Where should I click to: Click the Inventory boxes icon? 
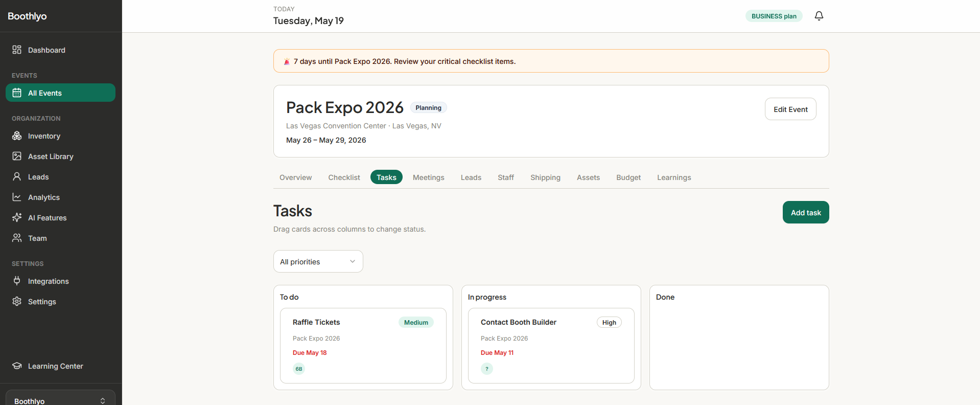pyautogui.click(x=17, y=136)
